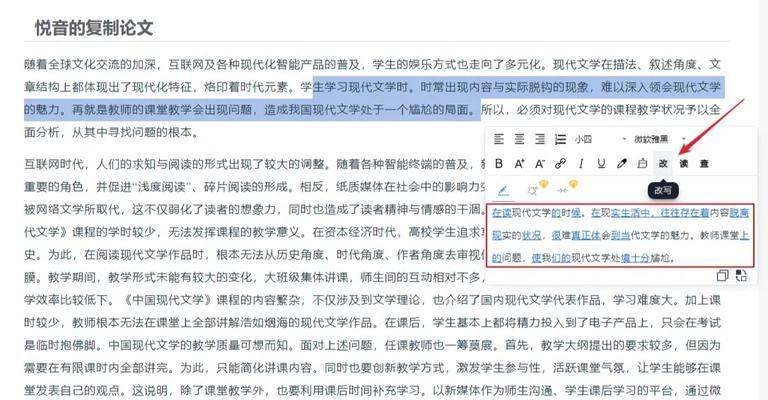Image resolution: width=768 pixels, height=400 pixels.
Task: Click the format brush icon beside highlighter
Action: (642, 164)
